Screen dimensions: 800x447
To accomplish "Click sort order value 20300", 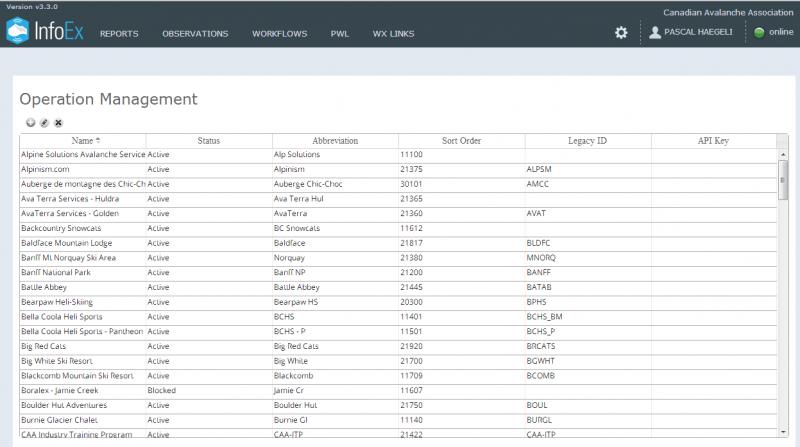I will (411, 303).
